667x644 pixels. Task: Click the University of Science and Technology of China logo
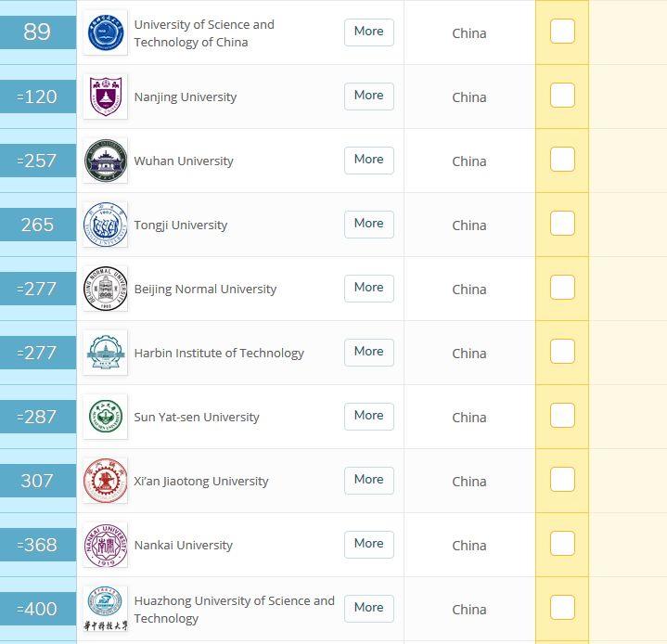105,33
